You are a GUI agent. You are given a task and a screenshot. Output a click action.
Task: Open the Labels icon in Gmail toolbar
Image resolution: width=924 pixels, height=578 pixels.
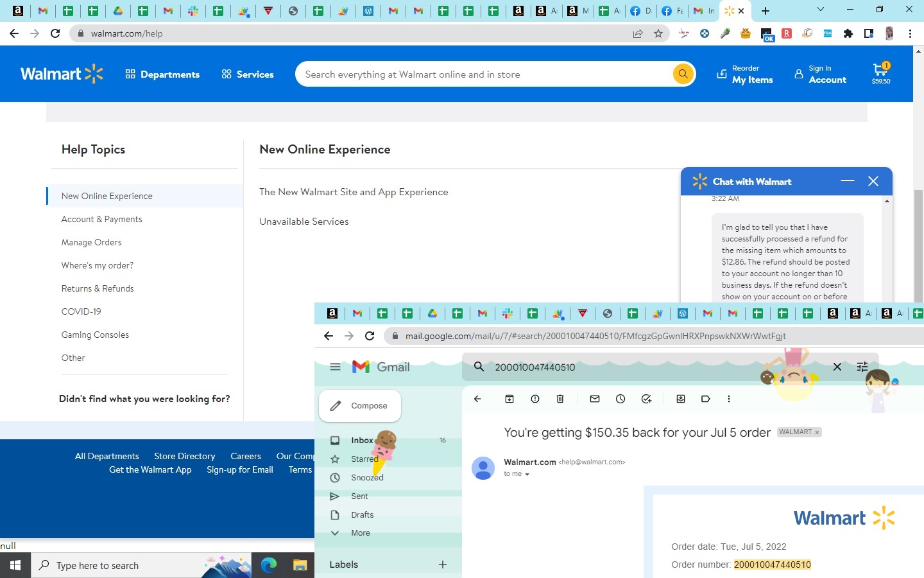(x=706, y=399)
